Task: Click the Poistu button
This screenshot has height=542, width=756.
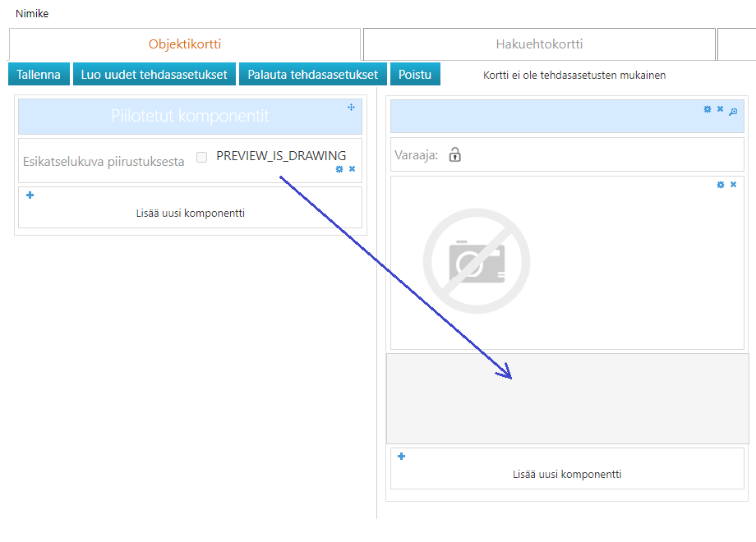Action: [x=415, y=74]
